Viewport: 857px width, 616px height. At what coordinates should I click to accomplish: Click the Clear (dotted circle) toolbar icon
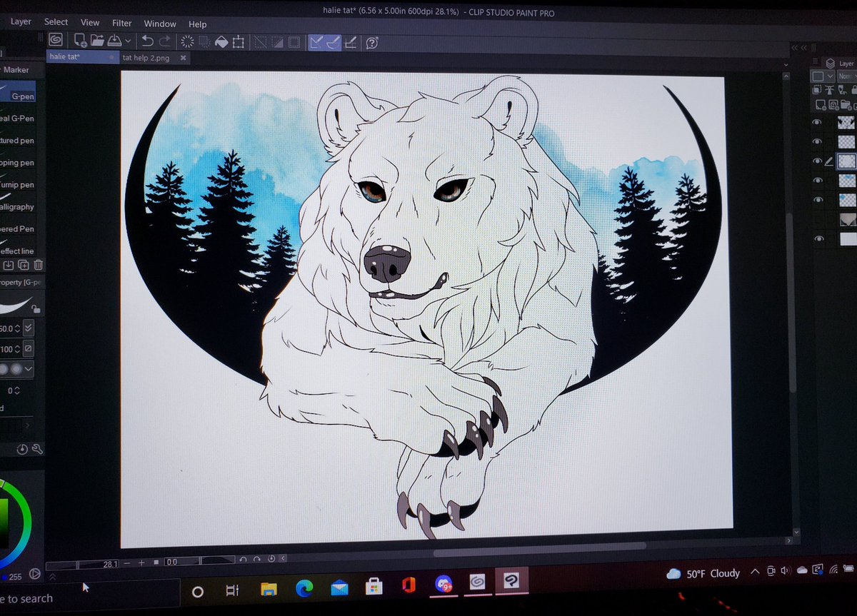tap(187, 41)
